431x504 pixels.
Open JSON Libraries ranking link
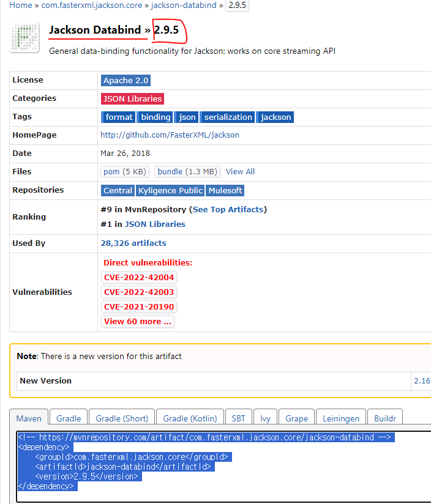point(155,224)
